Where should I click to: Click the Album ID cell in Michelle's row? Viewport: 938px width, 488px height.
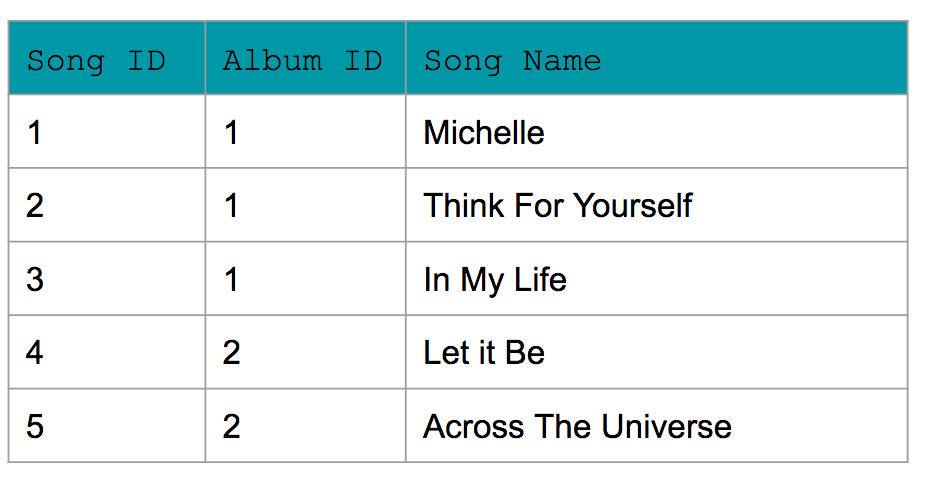(232, 132)
